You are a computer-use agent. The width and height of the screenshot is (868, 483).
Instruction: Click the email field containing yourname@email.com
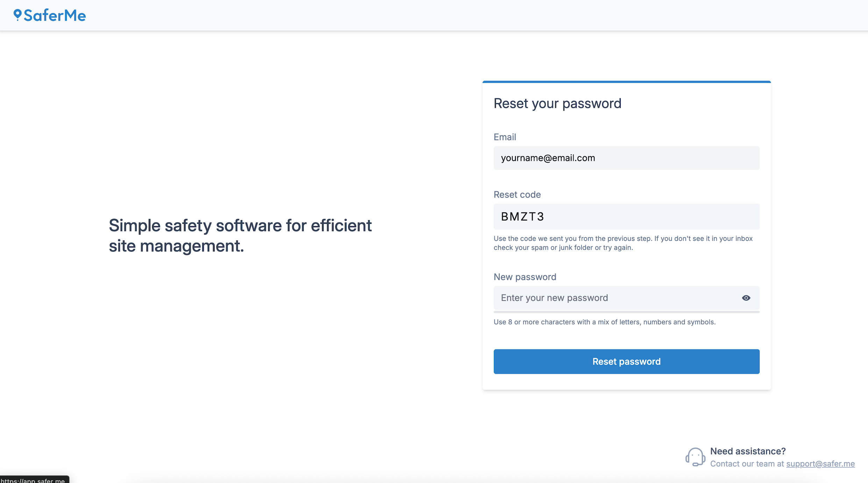(626, 158)
